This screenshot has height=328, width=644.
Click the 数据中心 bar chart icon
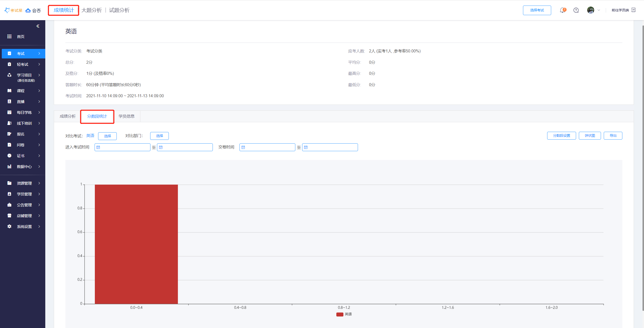tap(9, 167)
